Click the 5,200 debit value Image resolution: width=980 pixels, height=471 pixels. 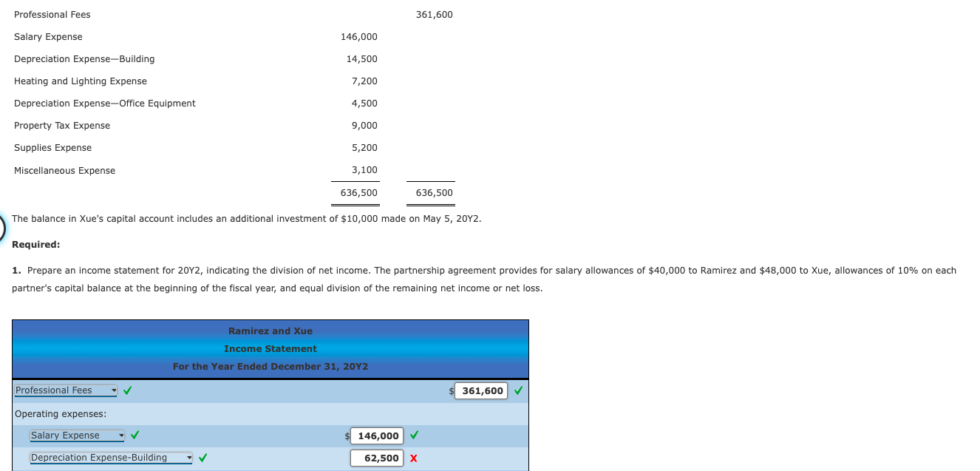(364, 148)
